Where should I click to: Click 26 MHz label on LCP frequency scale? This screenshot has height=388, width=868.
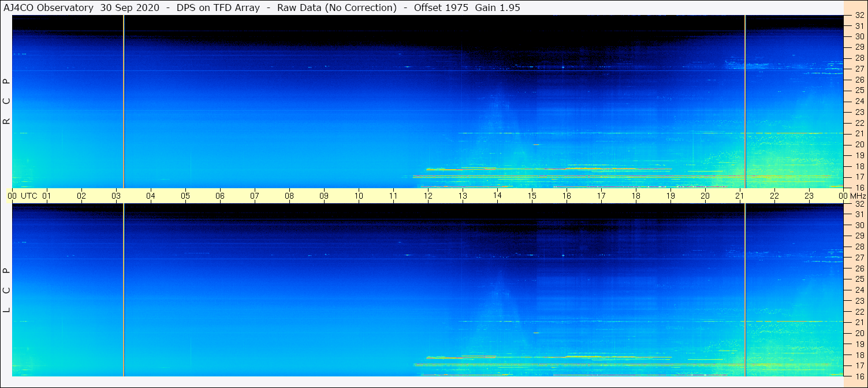859,268
